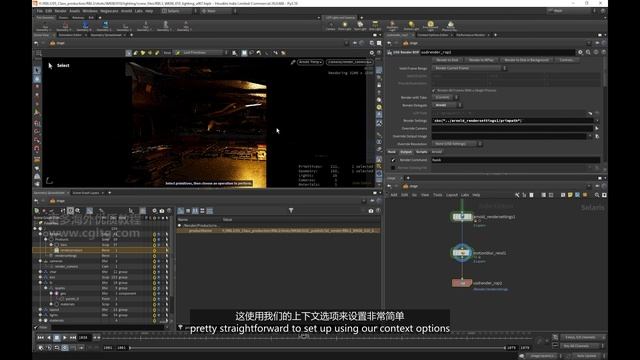Add a Camera from the lights shelf
The width and height of the screenshot is (640, 360).
point(330,26)
